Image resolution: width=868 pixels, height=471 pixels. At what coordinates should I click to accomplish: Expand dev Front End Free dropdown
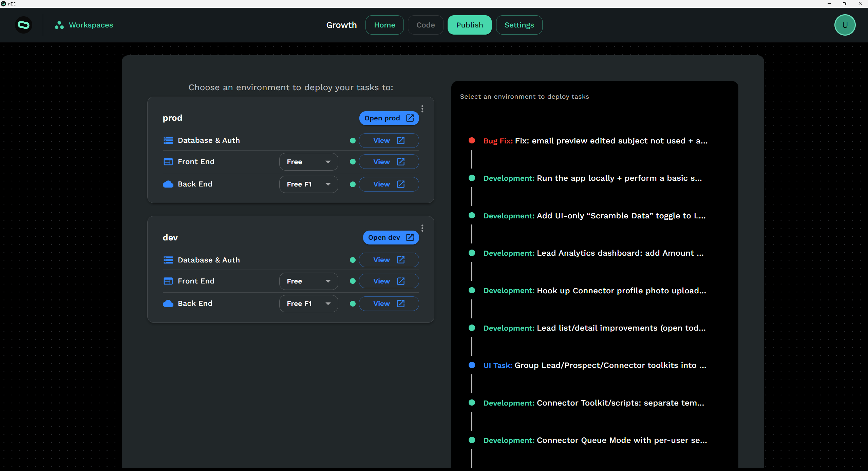[308, 281]
